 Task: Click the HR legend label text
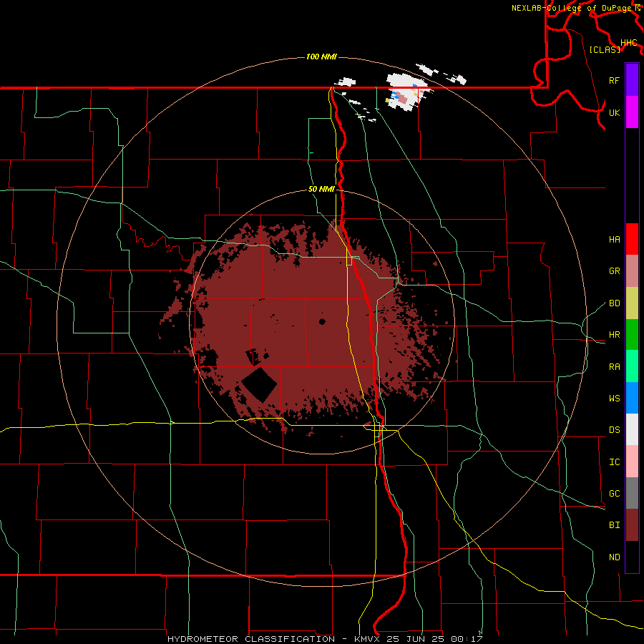tap(615, 335)
